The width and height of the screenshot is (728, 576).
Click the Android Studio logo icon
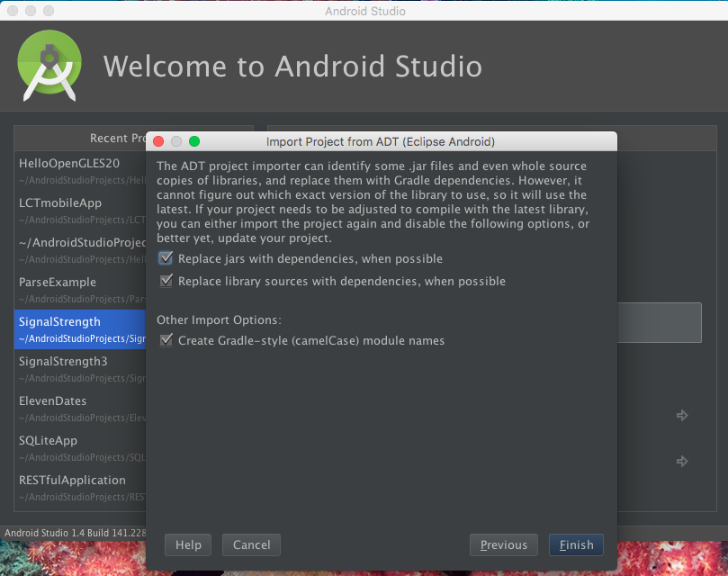tap(49, 66)
